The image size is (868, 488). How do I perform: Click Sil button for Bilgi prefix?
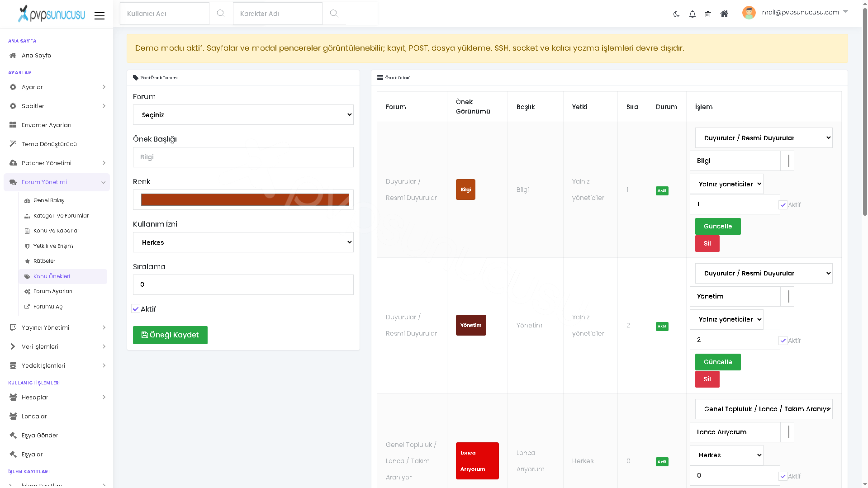pos(707,243)
